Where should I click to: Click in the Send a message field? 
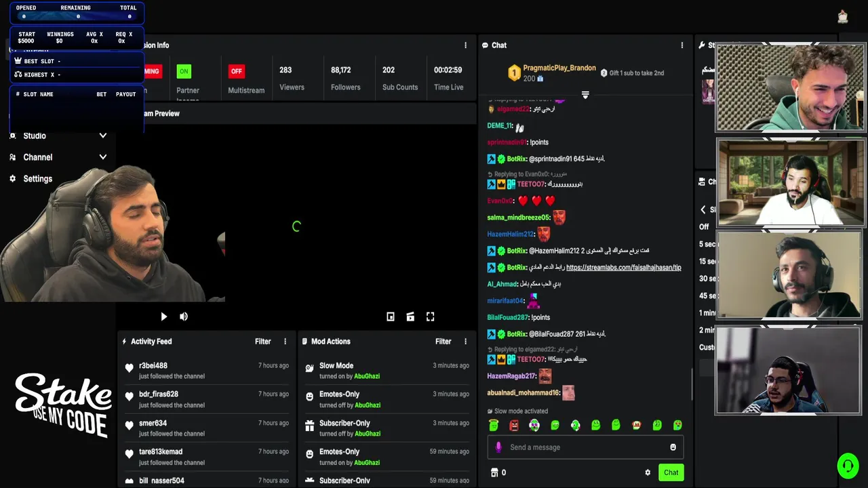click(x=585, y=447)
